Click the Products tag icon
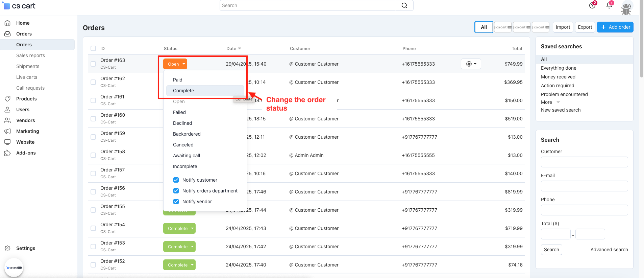Viewport: 644px width, 278px height. coord(7,99)
